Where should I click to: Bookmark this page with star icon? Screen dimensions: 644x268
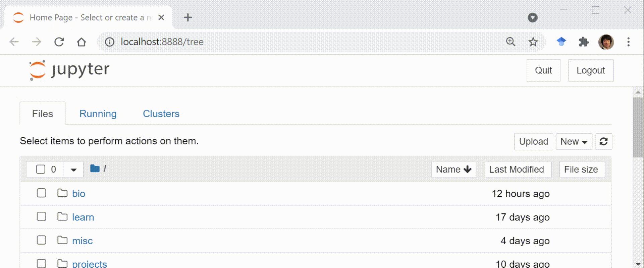pyautogui.click(x=533, y=42)
